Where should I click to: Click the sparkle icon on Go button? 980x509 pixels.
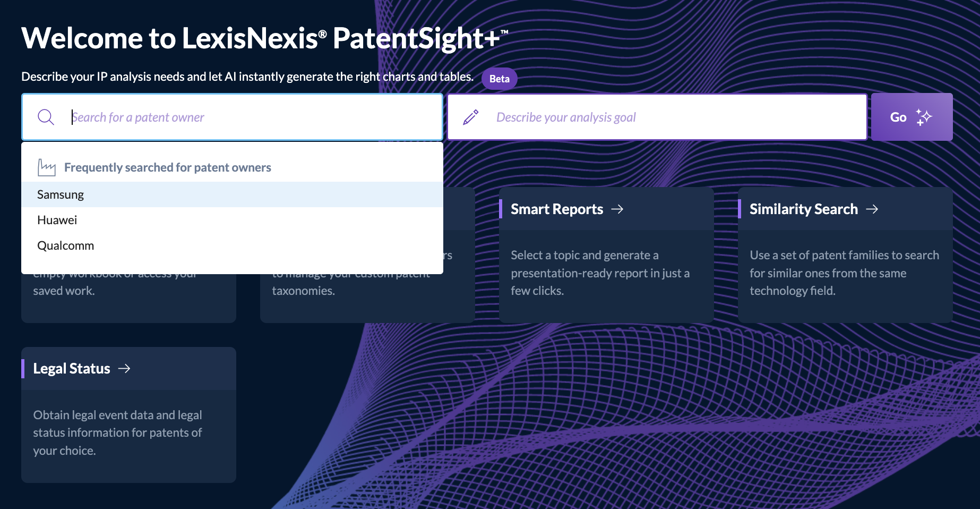[924, 117]
